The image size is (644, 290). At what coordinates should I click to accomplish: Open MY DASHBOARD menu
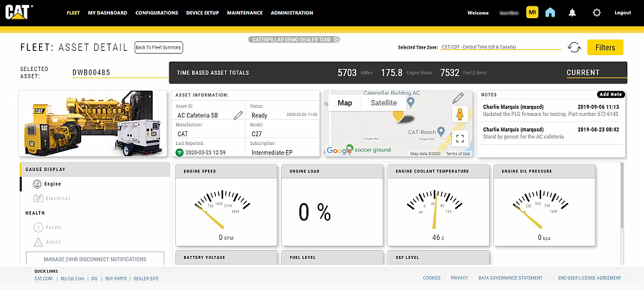click(x=108, y=13)
